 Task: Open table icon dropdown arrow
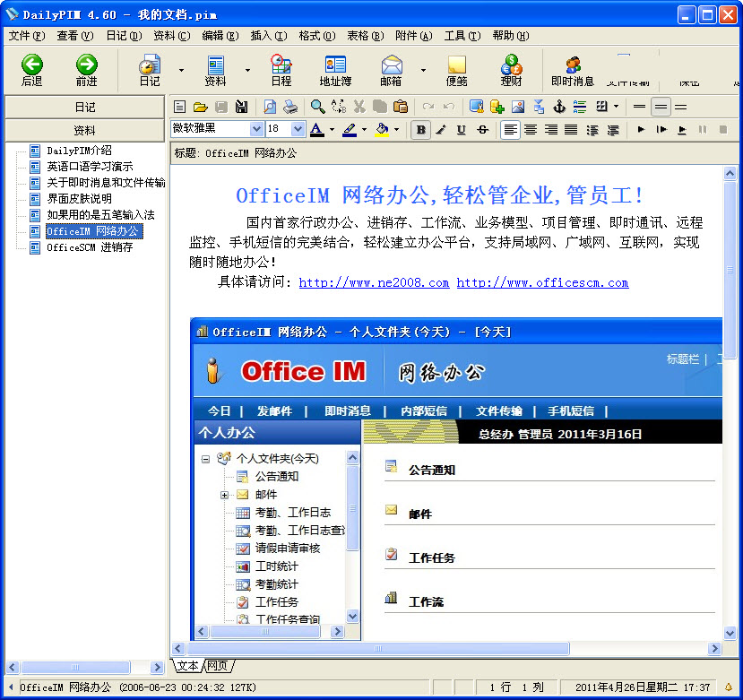point(616,107)
